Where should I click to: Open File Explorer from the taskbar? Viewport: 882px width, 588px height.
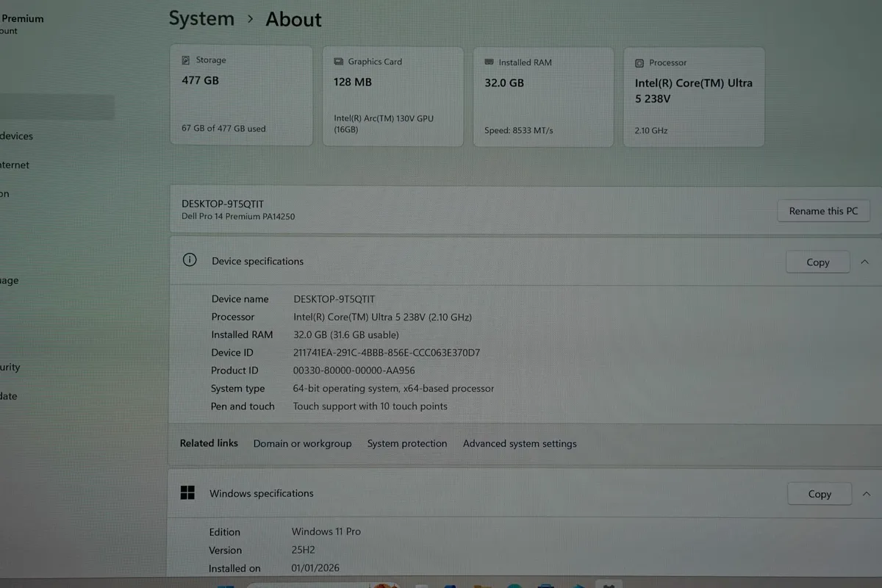pos(481,584)
